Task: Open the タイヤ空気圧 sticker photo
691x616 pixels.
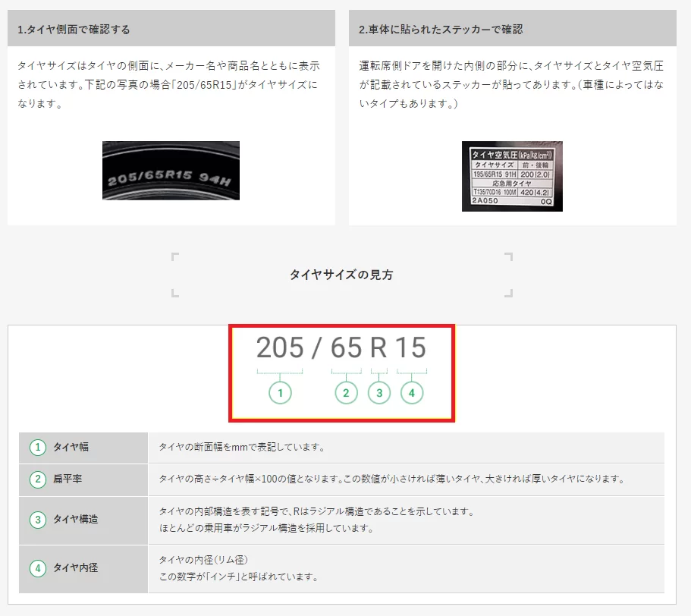Action: pyautogui.click(x=512, y=176)
